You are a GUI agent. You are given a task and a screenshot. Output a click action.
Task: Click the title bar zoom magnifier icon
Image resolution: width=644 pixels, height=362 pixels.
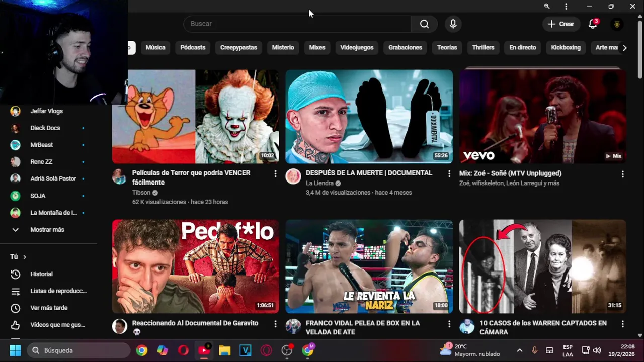point(547,6)
